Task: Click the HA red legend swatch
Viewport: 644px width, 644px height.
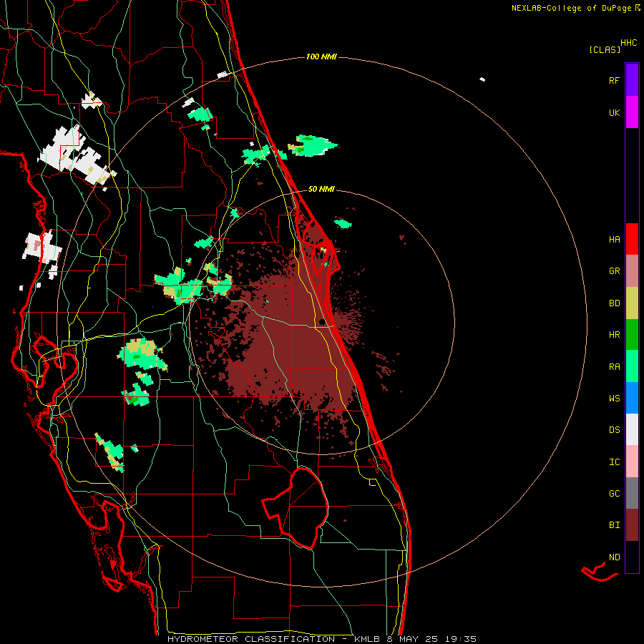Action: (x=632, y=239)
